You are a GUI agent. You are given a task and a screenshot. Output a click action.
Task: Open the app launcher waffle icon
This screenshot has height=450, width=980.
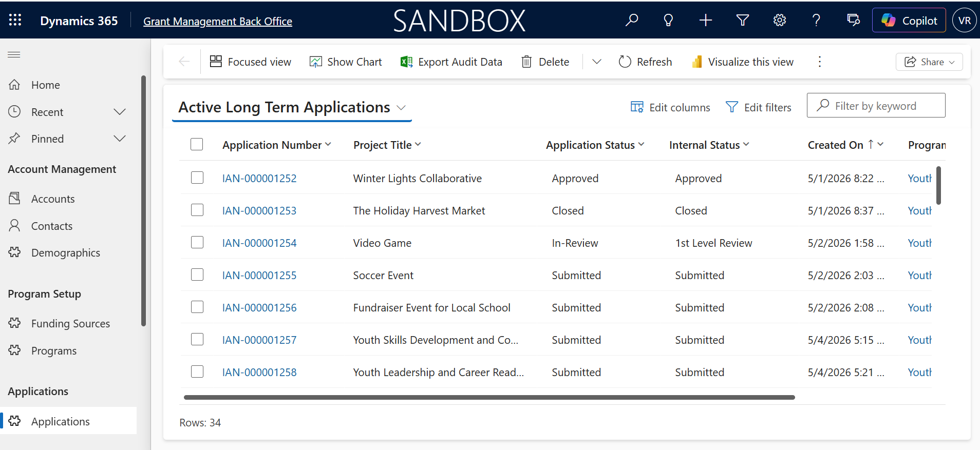tap(15, 20)
